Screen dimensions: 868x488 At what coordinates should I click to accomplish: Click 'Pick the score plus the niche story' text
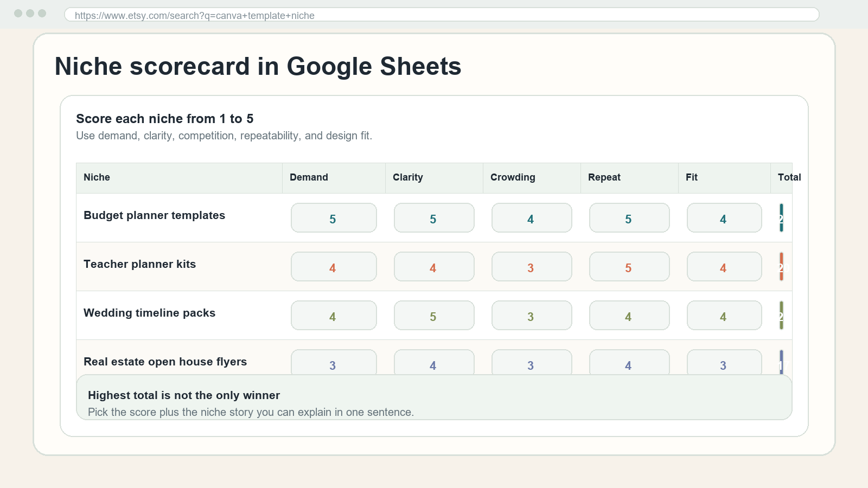[251, 412]
